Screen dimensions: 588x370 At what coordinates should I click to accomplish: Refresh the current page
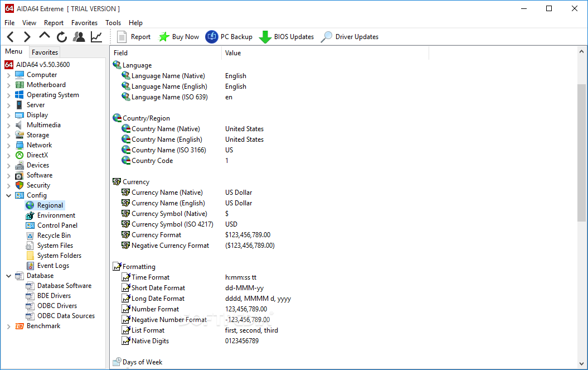click(62, 37)
